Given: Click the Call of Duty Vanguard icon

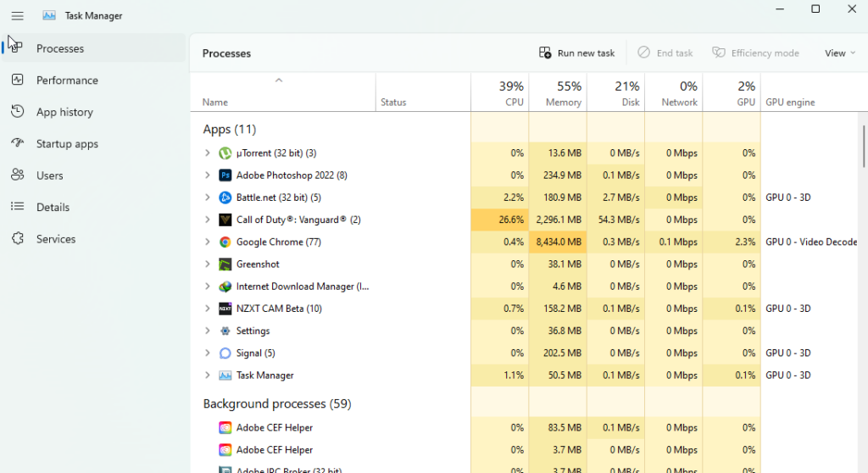Looking at the screenshot, I should [225, 220].
